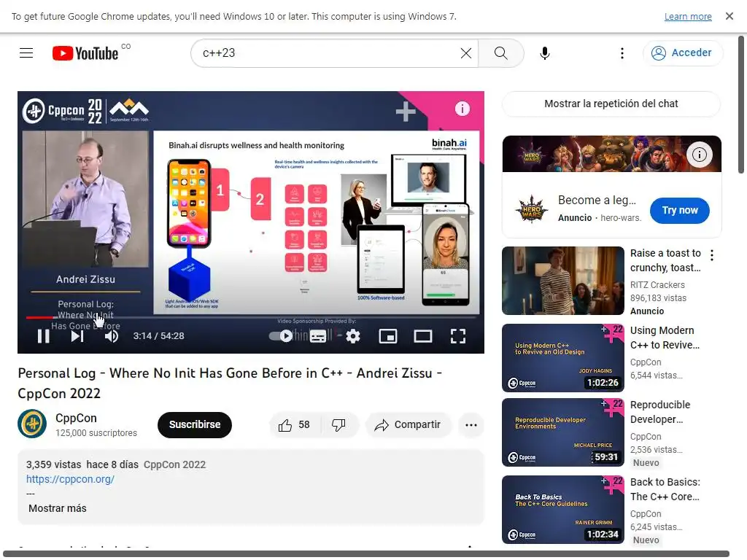The image size is (747, 560).
Task: Toggle subtitles in the player
Action: [x=318, y=336]
